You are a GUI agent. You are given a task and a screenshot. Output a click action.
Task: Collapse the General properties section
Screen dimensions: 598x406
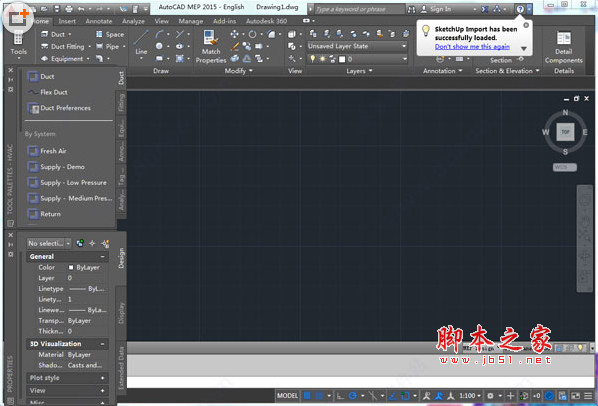click(102, 257)
